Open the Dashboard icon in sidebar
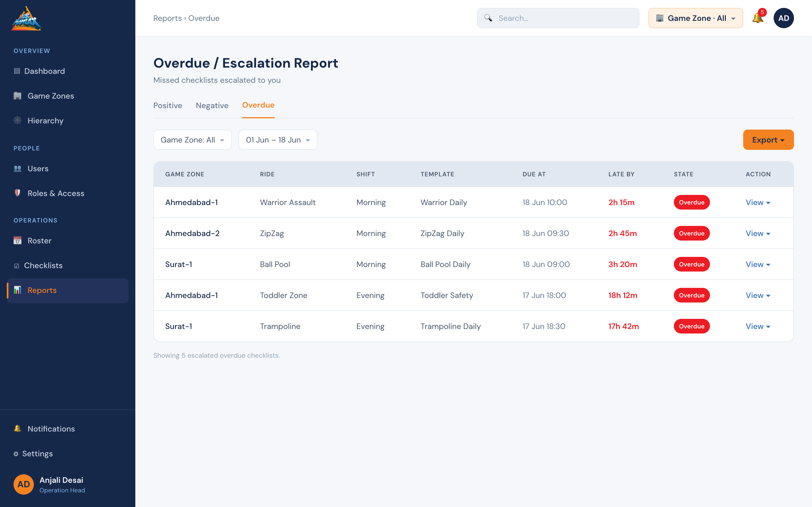Image resolution: width=812 pixels, height=507 pixels. point(17,71)
